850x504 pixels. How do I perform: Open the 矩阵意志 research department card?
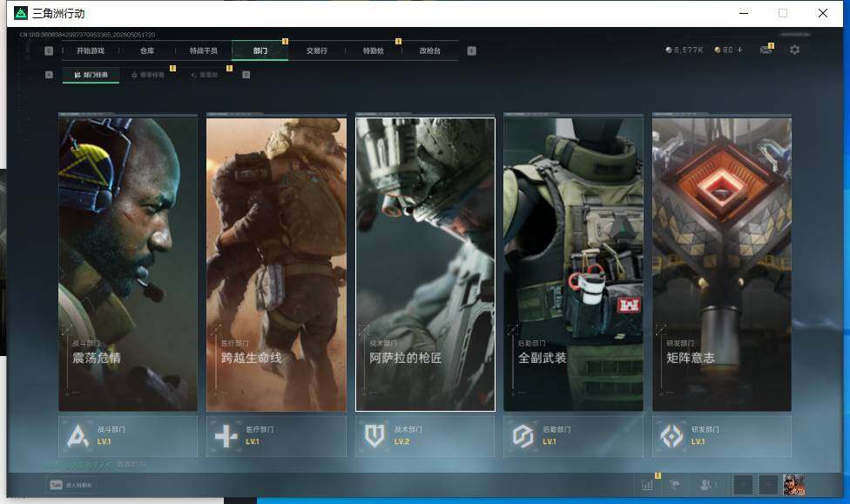(722, 264)
